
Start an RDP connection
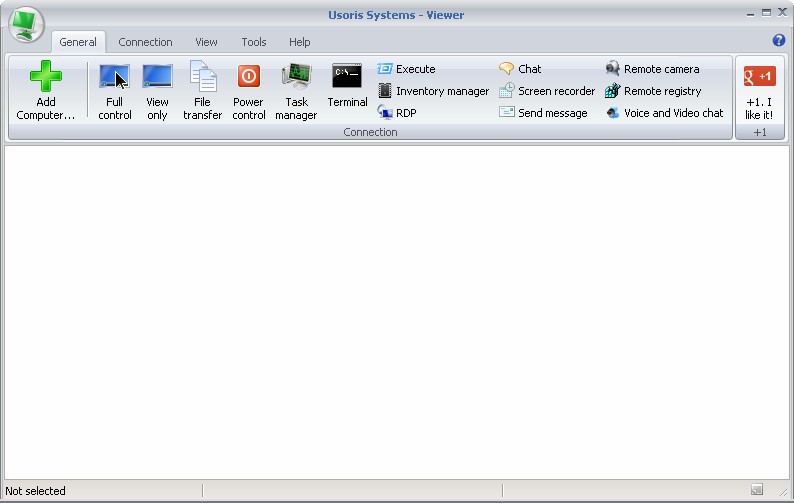point(397,113)
